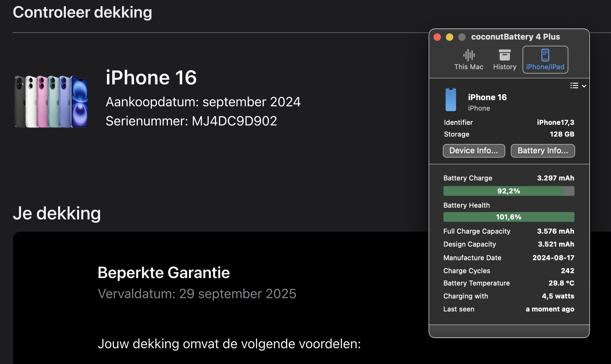
Task: Click the Battery Health 101,6% bar
Action: (x=509, y=217)
